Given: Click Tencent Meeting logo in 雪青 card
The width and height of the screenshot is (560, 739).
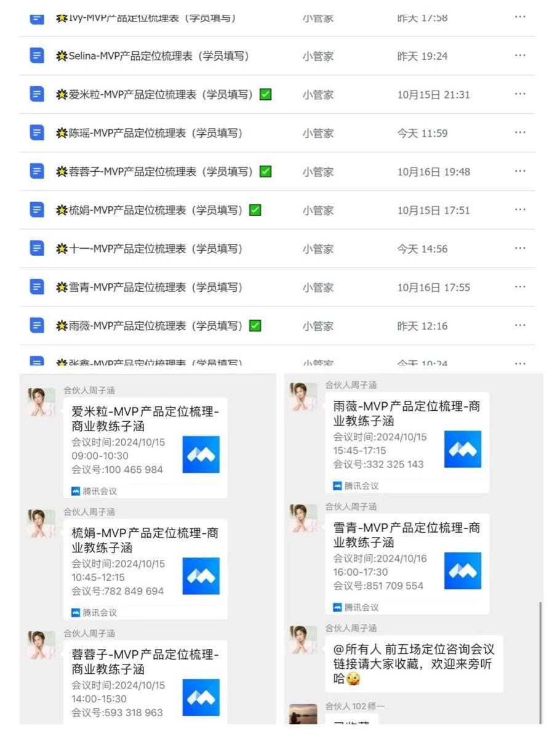Looking at the screenshot, I should pyautogui.click(x=463, y=570).
